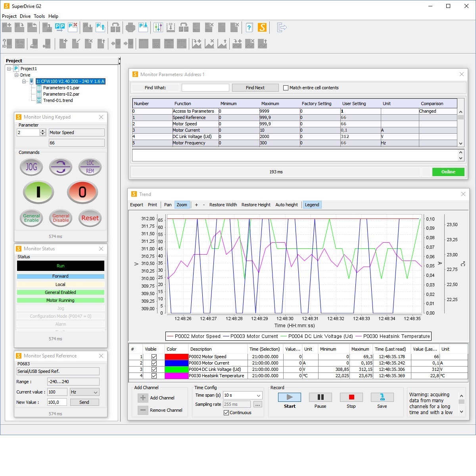The height and width of the screenshot is (476, 476).
Task: Click the orange SuperDrive toolbar icon
Action: (x=262, y=27)
